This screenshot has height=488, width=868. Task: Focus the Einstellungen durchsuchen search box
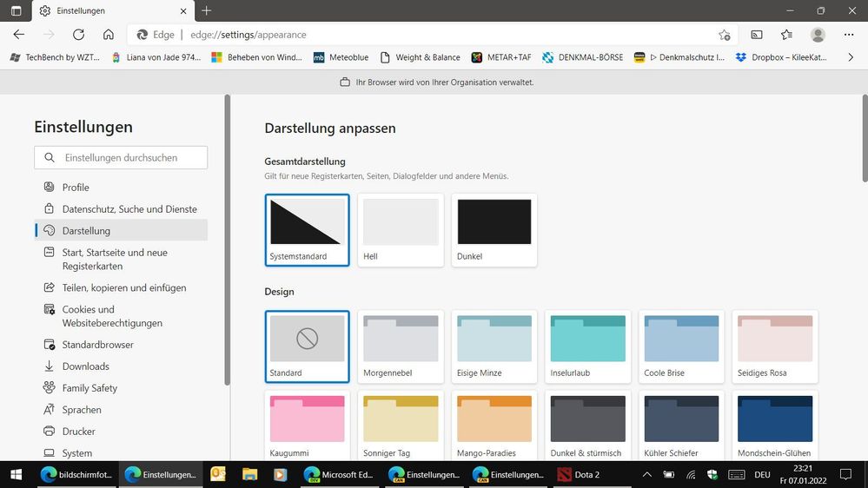pos(121,158)
